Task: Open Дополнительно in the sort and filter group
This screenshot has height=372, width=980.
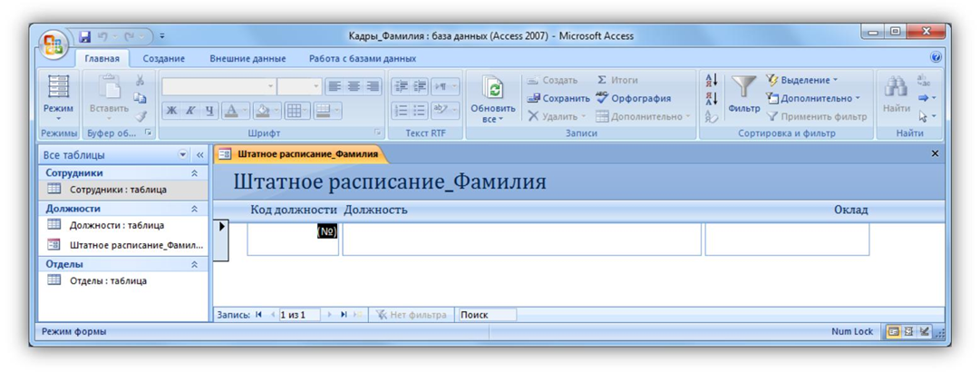Action: pos(813,98)
